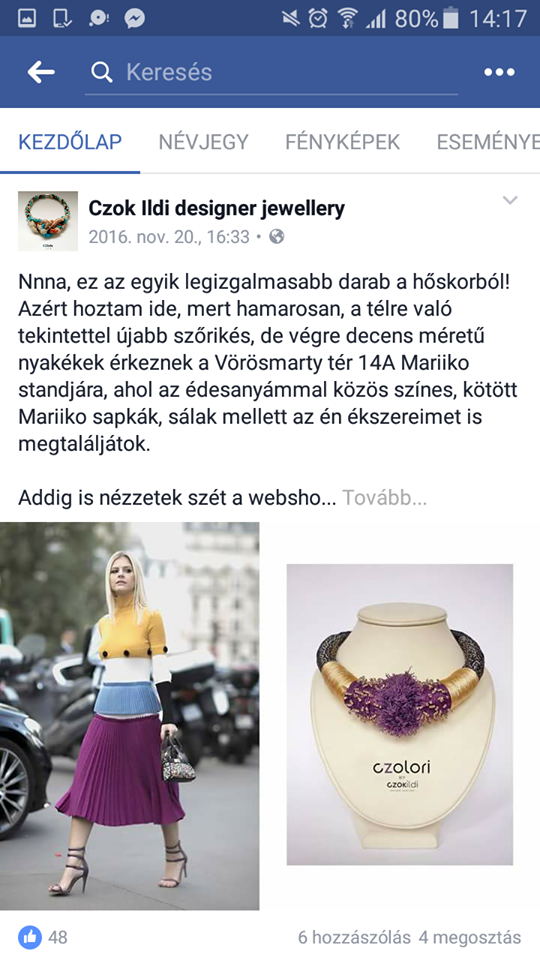Open the FÉNYKÉPEK tab
The height and width of the screenshot is (960, 540).
(x=342, y=142)
